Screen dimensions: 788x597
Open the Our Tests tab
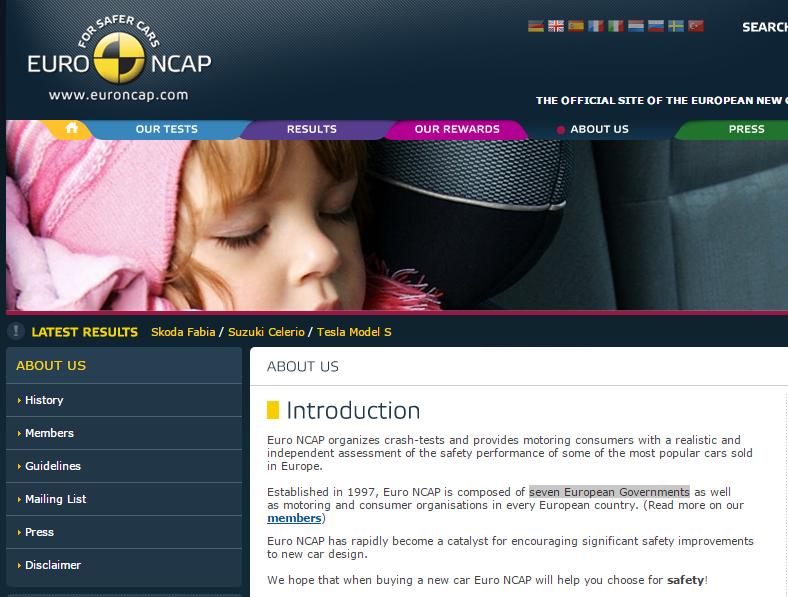[166, 129]
